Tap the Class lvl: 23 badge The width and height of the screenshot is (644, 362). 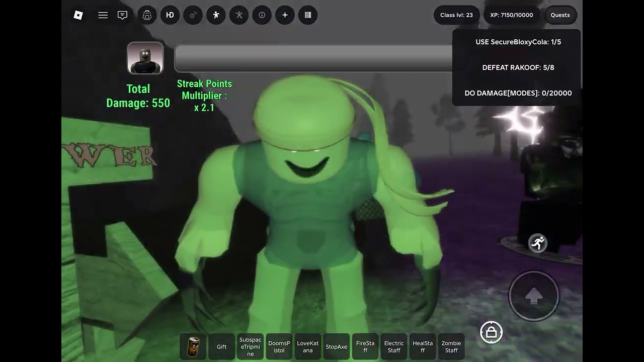456,15
